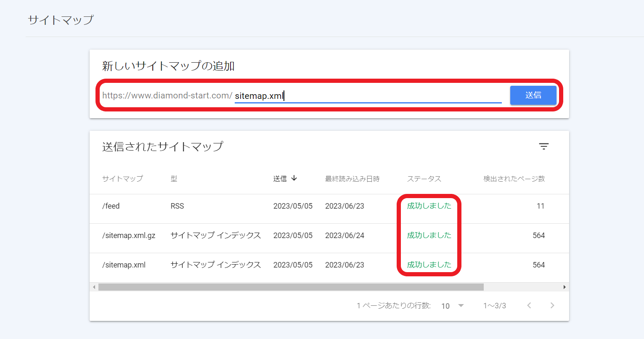Open the filter icon in submitted sitemaps
Viewport: 644px width, 339px height.
(x=544, y=146)
